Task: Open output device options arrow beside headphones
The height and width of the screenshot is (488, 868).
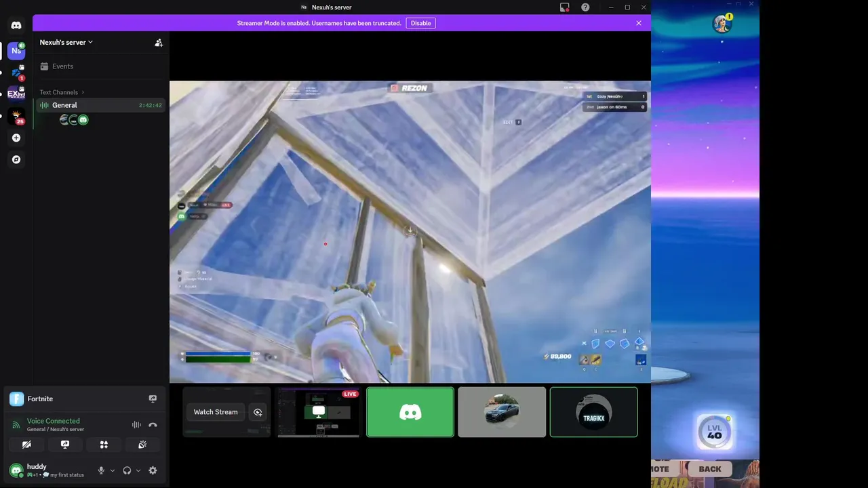Action: [138, 470]
